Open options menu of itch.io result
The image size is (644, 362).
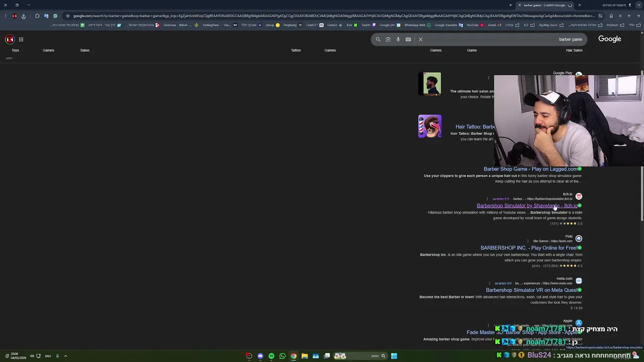[x=487, y=199]
